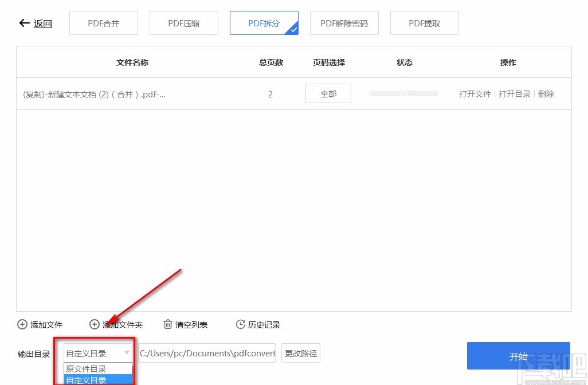588x385 pixels.
Task: Select 自定义目录 from the dropdown list
Action: tap(97, 380)
